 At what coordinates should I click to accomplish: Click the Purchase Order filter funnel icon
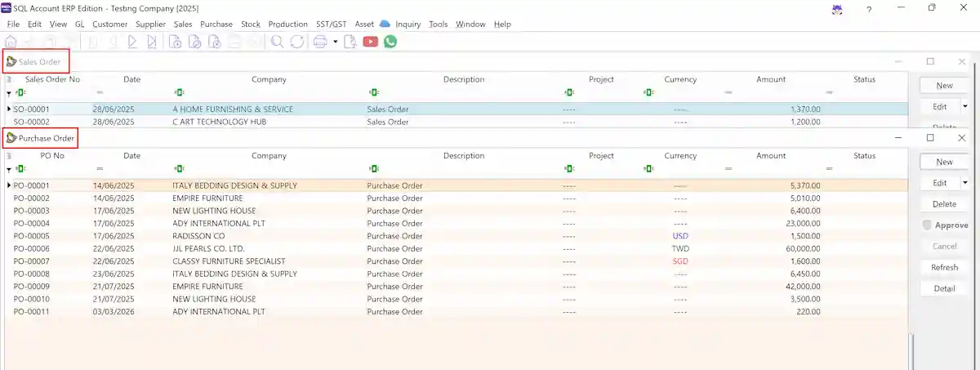coord(9,169)
